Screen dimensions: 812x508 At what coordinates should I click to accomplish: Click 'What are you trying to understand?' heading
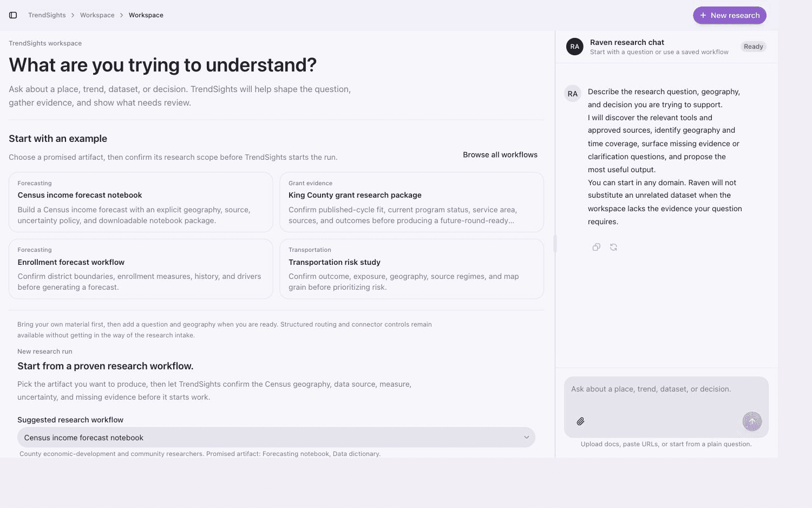pos(163,65)
